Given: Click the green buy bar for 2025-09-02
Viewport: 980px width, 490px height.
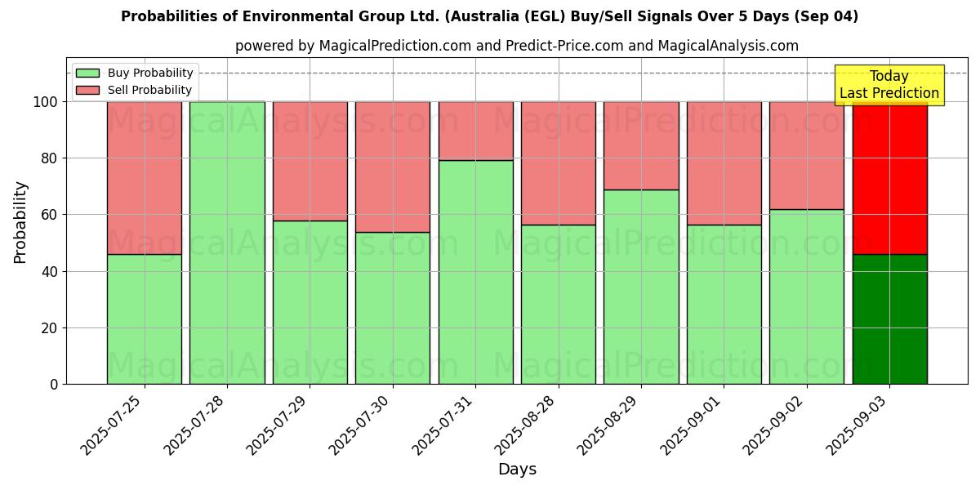Looking at the screenshot, I should point(807,296).
